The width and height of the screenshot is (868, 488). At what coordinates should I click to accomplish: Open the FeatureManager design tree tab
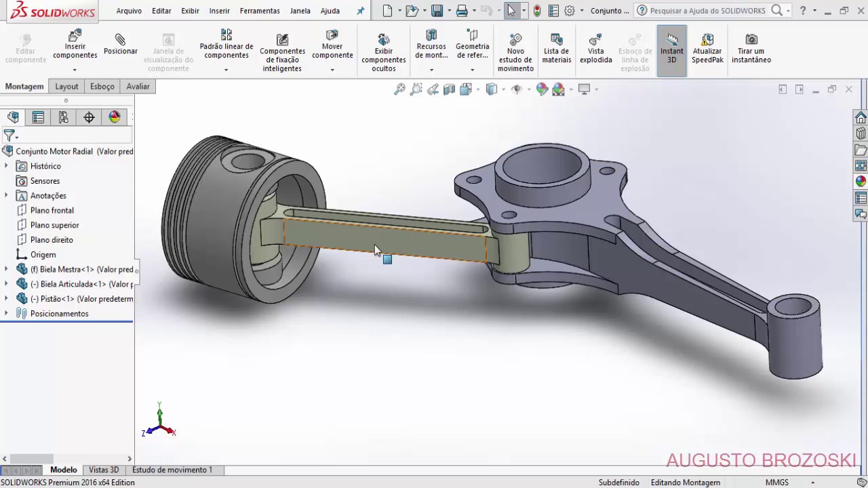pos(13,117)
